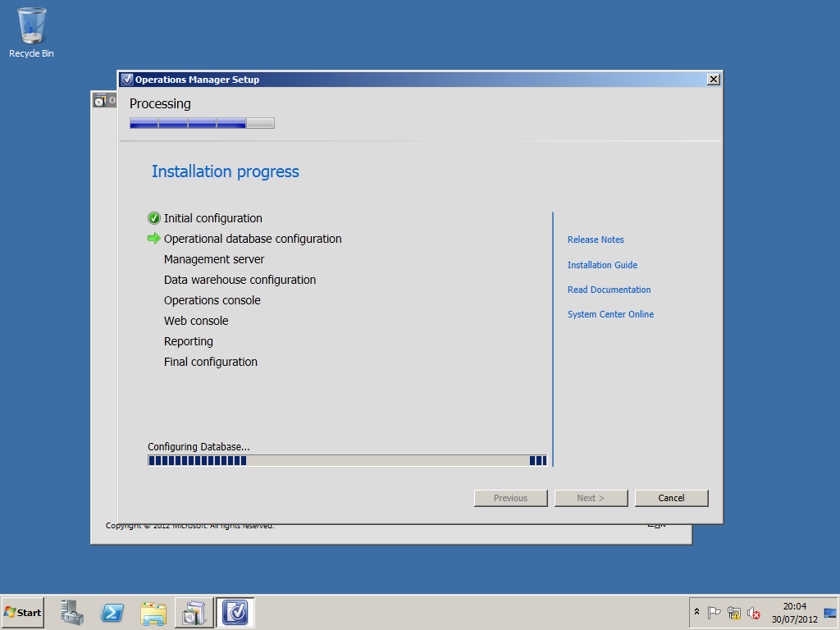The image size is (840, 630).
Task: Click the copyright text in the background window
Action: click(189, 526)
